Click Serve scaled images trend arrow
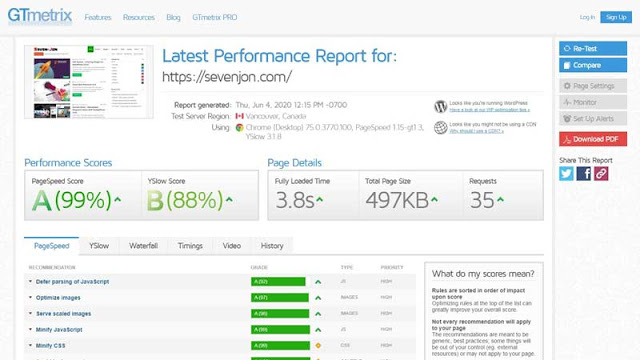This screenshot has height=360, width=640. pos(318,313)
